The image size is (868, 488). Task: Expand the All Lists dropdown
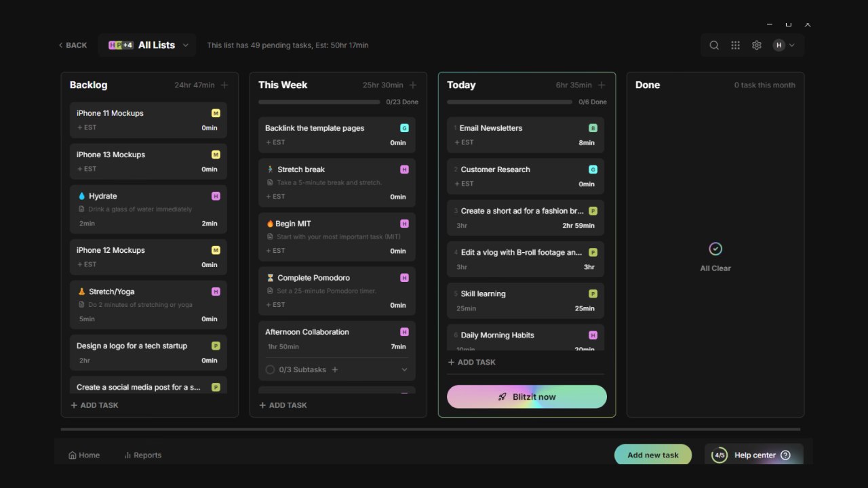click(147, 45)
